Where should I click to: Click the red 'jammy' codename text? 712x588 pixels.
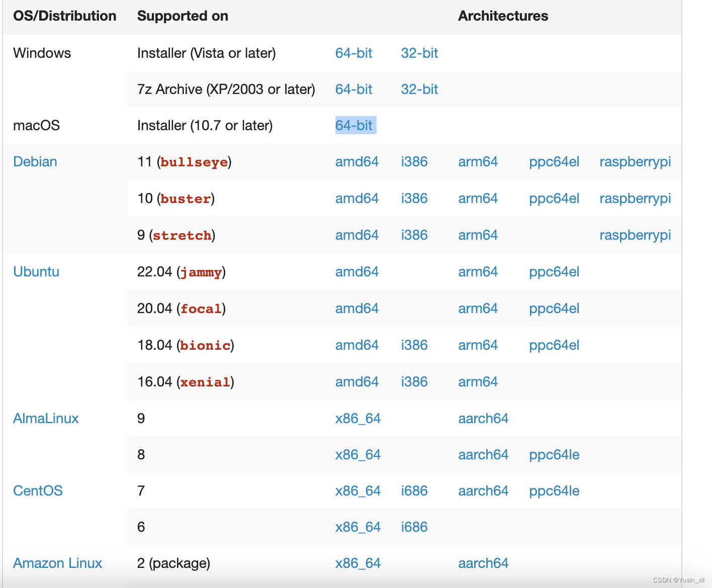(x=201, y=272)
